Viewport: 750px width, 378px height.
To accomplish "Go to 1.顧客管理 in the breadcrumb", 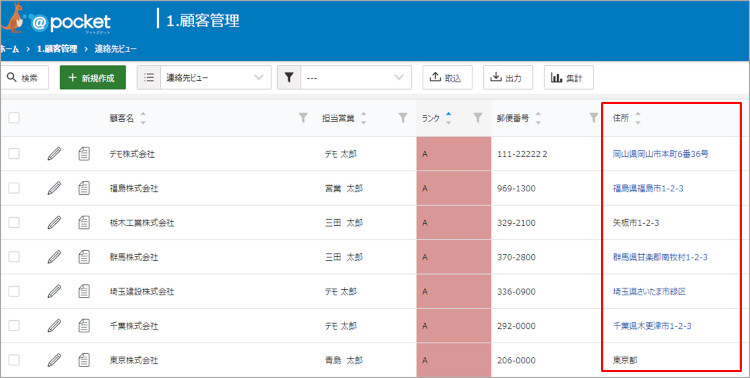I will tap(57, 49).
